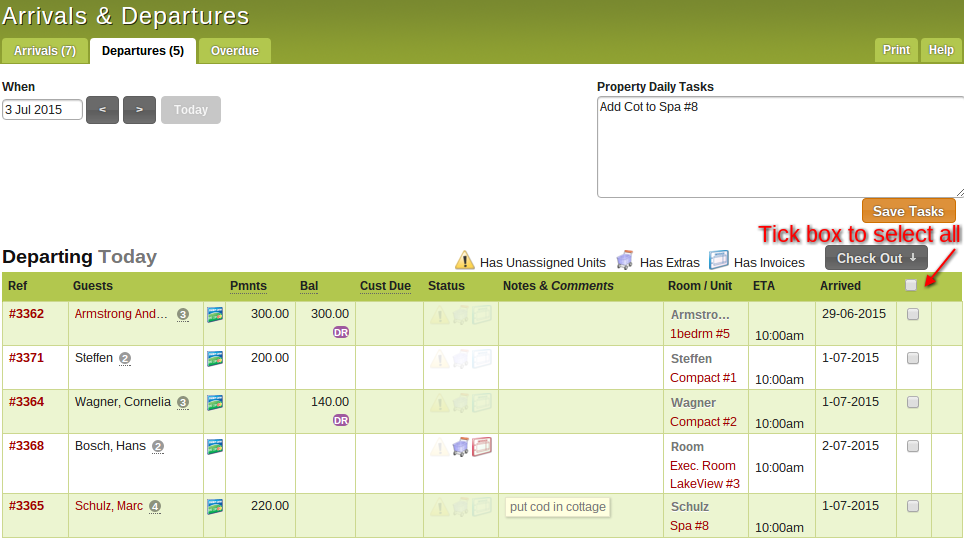Click the extras cart icon for Bosch, Hans
The height and width of the screenshot is (538, 964).
coord(460,447)
